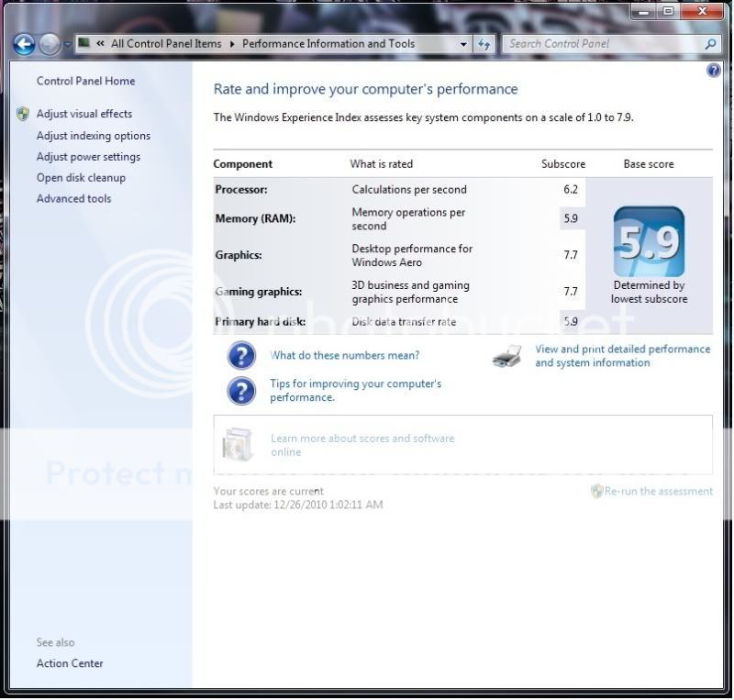Click the refresh icon in the address bar
The image size is (734, 700).
click(x=484, y=43)
